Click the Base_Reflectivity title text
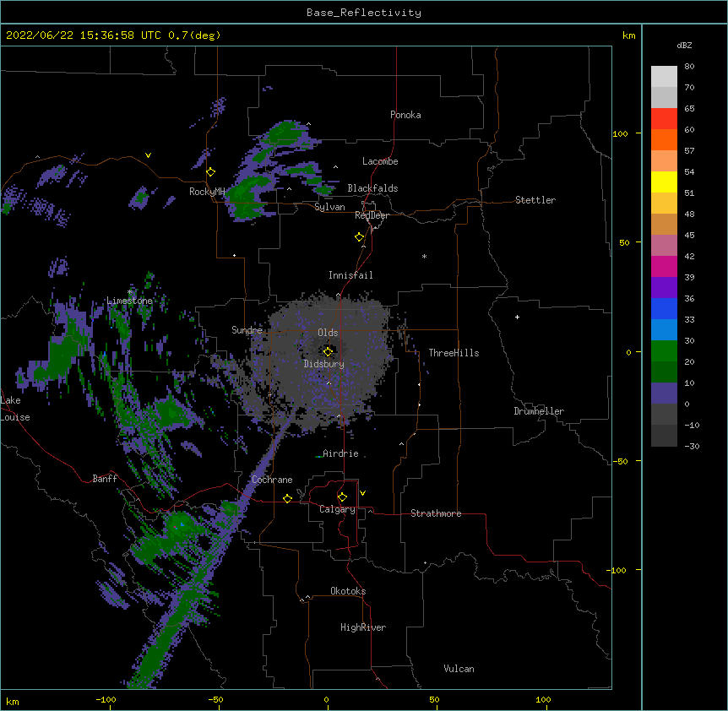Screen dimensions: 728x711 point(364,13)
